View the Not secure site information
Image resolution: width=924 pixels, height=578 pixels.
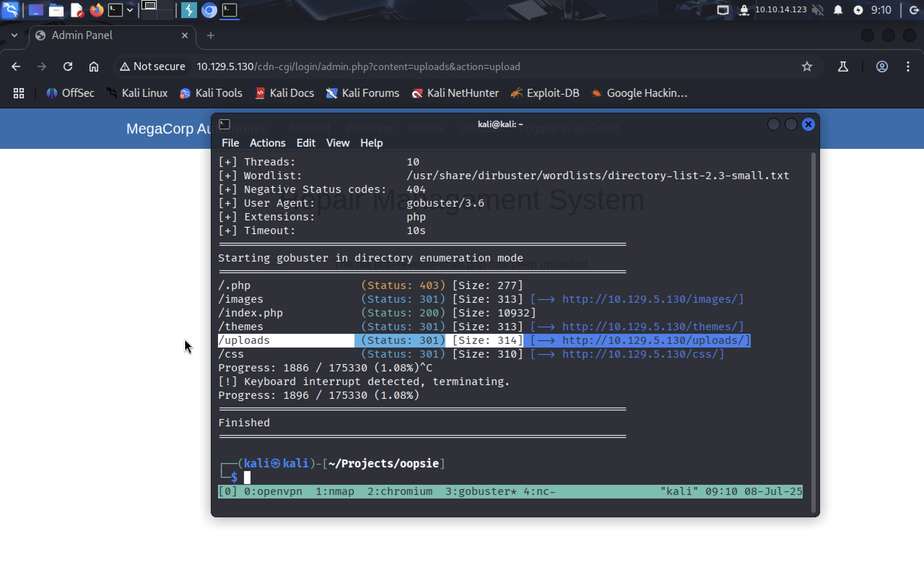click(x=152, y=66)
